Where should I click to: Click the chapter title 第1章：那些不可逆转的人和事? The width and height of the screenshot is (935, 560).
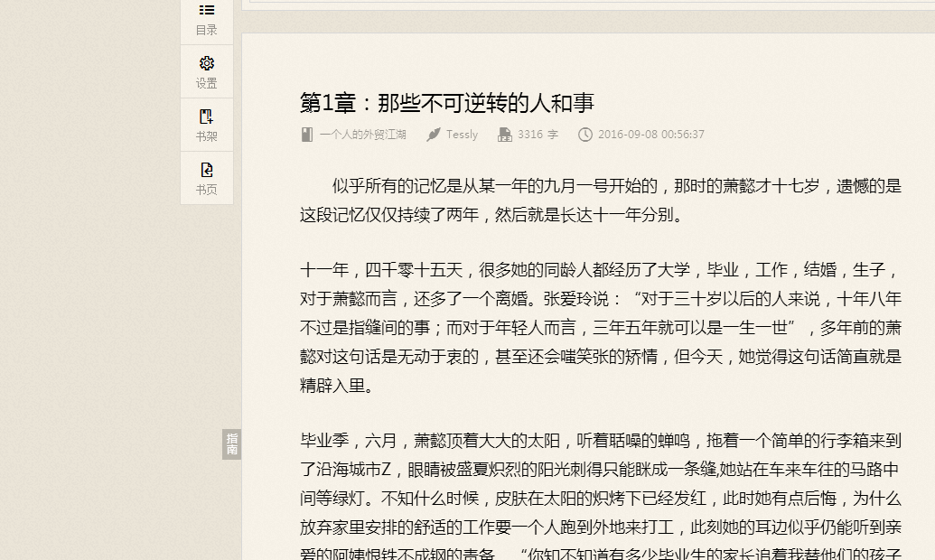[x=447, y=103]
